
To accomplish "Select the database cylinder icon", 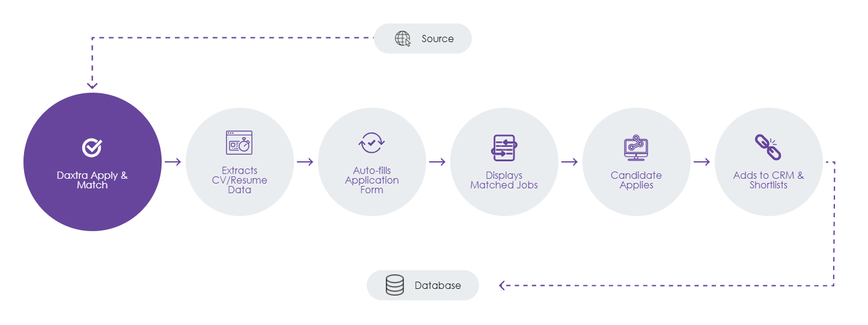I will point(395,285).
